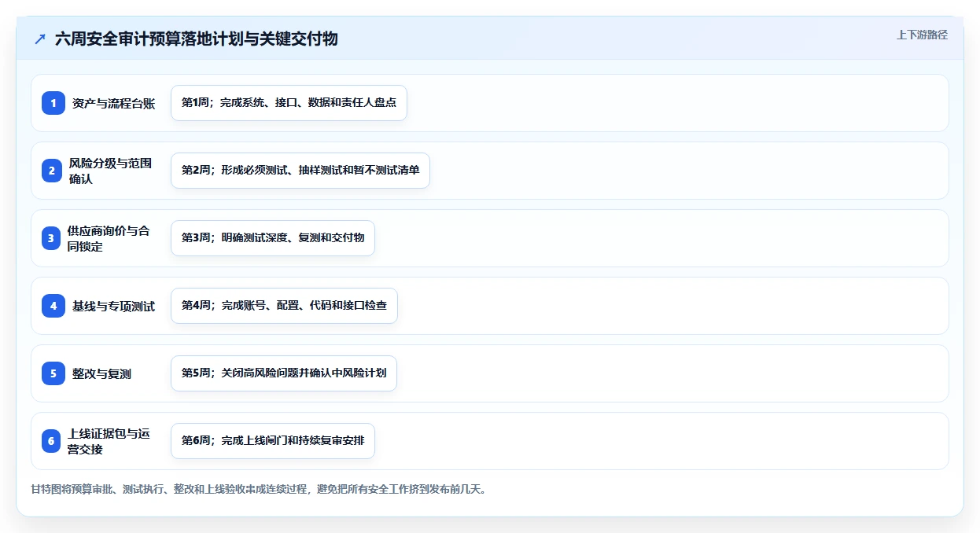The width and height of the screenshot is (980, 533).
Task: Click the 第2周 必须测试清单 chip
Action: (x=300, y=171)
